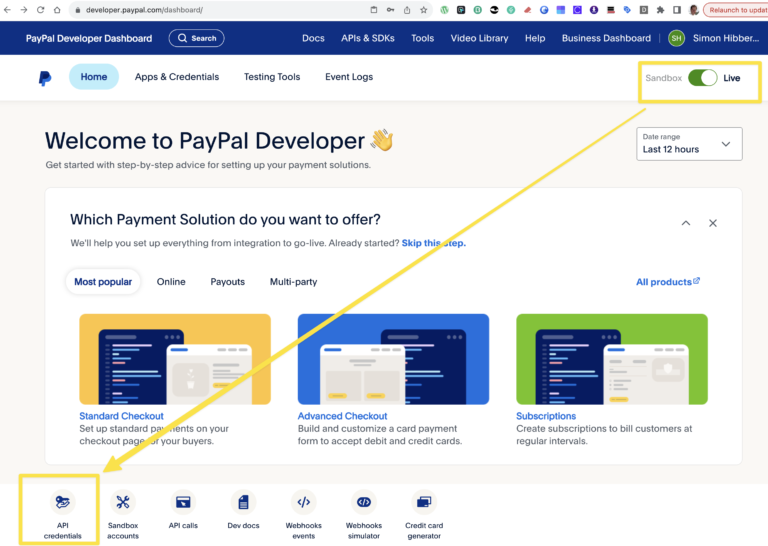Screen dimensions: 768x546
Task: Click the PayPal logo icon
Action: [45, 78]
